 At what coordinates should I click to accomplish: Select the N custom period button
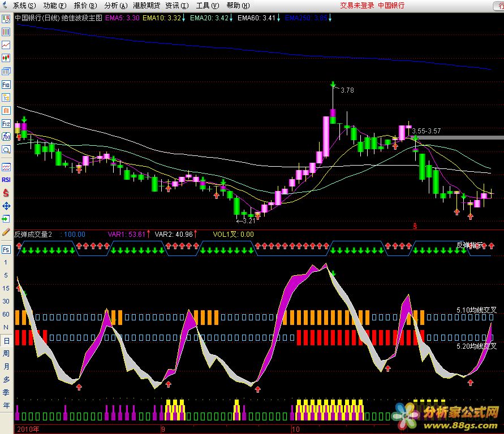pyautogui.click(x=6, y=327)
